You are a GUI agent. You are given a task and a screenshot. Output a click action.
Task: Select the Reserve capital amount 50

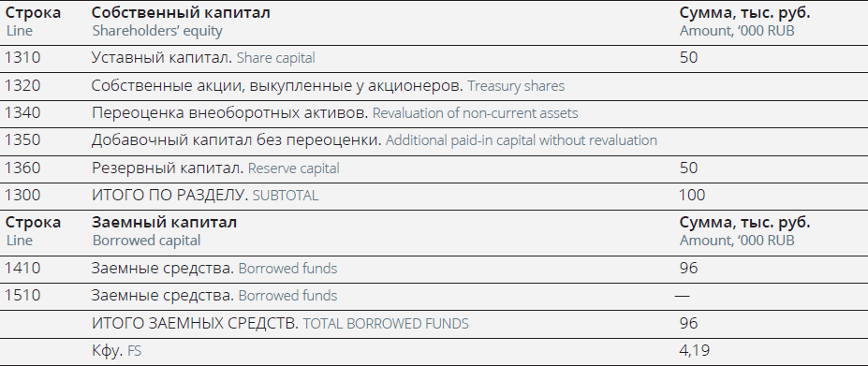click(x=688, y=168)
